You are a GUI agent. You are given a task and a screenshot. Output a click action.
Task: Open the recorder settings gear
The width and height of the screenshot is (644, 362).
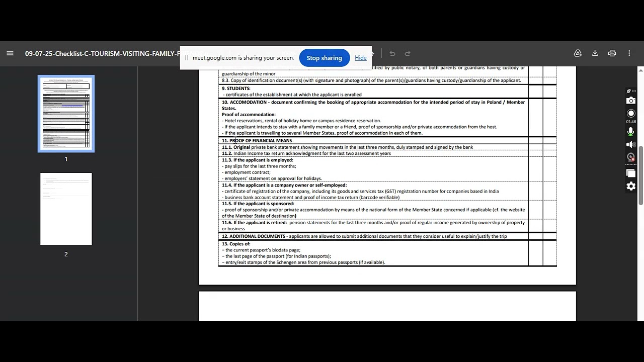[x=631, y=186]
